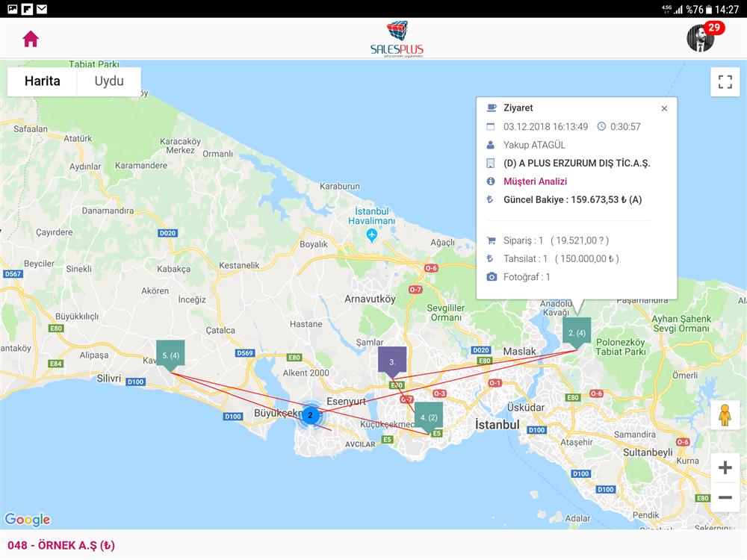747x560 pixels.
Task: Click the Maslak map label
Action: pos(520,352)
